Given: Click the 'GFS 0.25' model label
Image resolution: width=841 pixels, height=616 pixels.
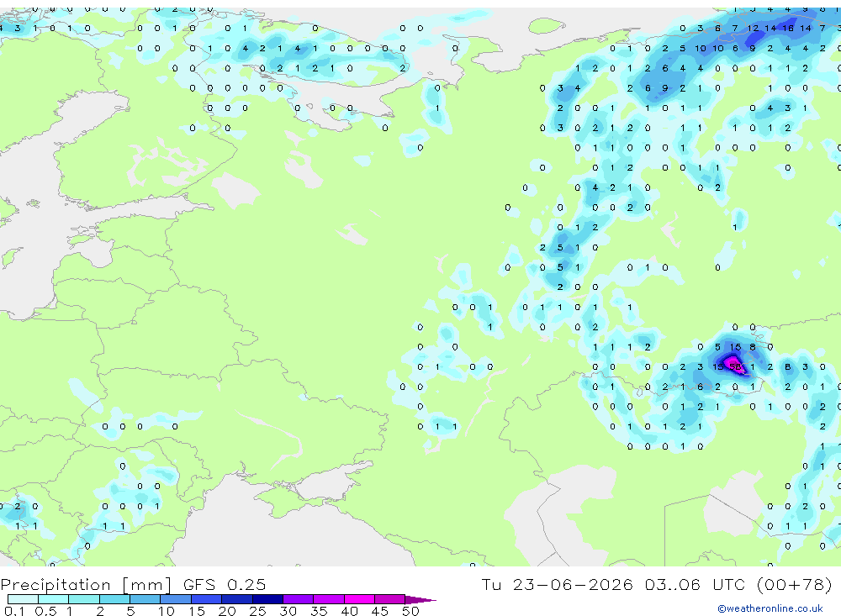Looking at the screenshot, I should point(225,585).
